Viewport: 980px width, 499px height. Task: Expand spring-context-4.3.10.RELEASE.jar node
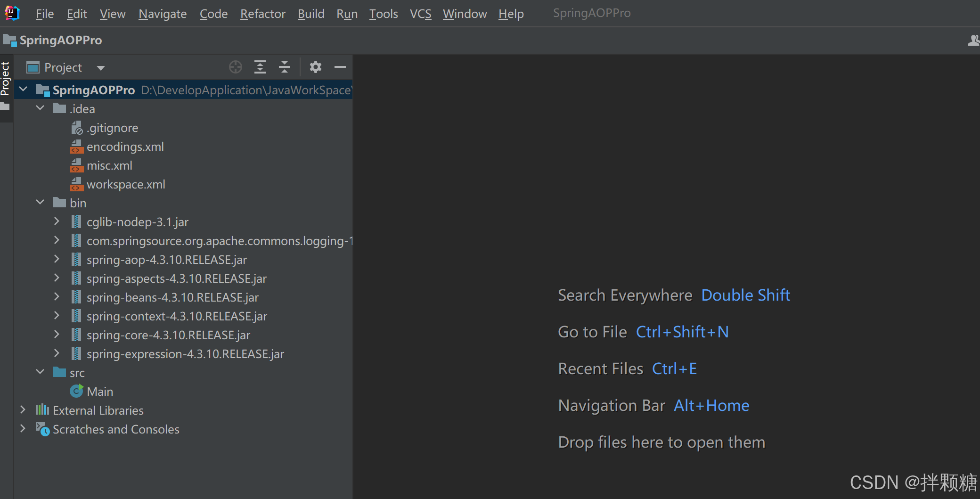[x=57, y=315]
